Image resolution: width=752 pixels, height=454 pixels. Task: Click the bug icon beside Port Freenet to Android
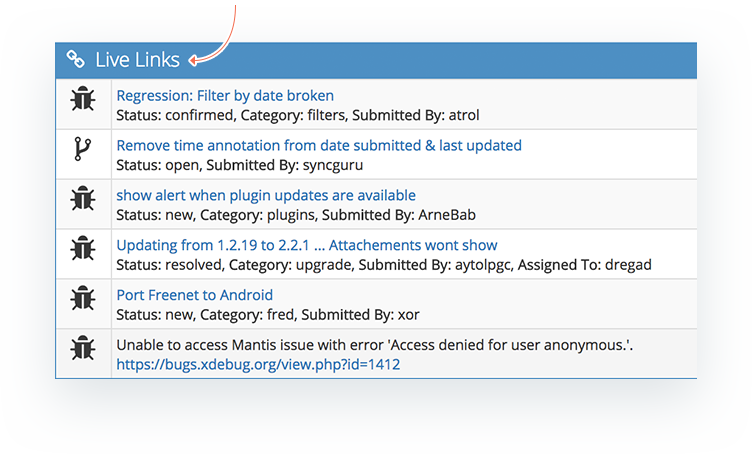pos(83,298)
